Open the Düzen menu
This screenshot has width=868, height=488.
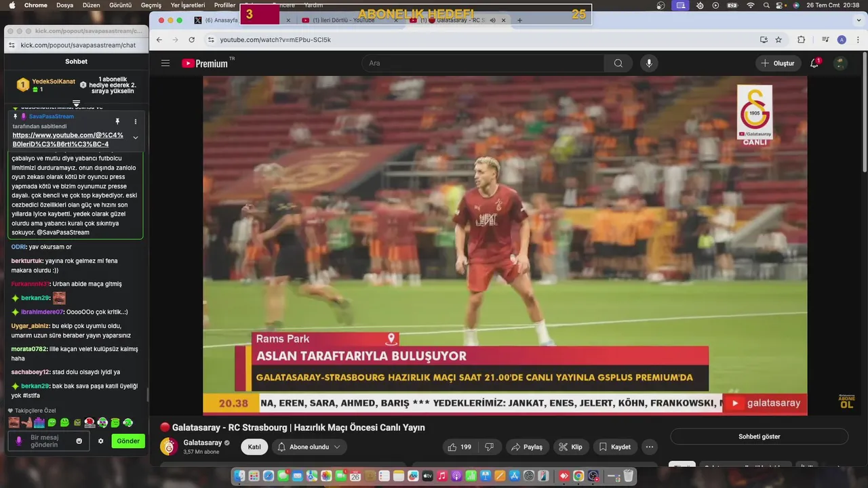coord(91,5)
